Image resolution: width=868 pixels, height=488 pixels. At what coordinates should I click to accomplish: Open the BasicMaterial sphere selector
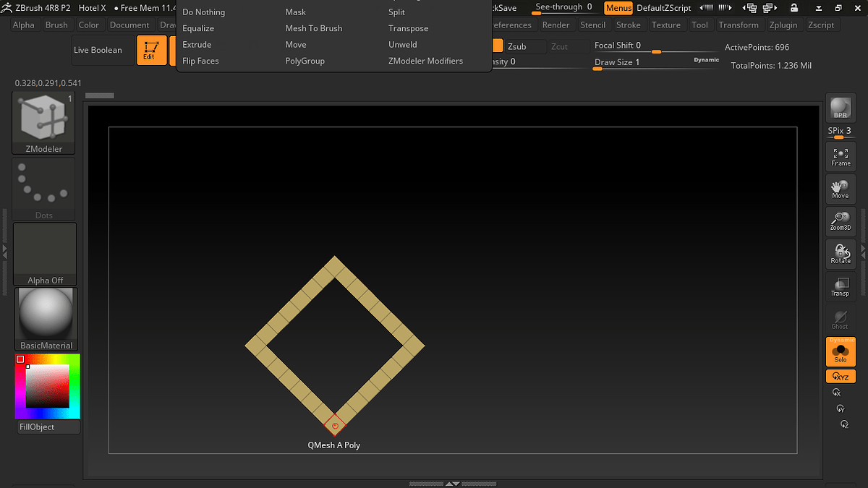pyautogui.click(x=46, y=320)
